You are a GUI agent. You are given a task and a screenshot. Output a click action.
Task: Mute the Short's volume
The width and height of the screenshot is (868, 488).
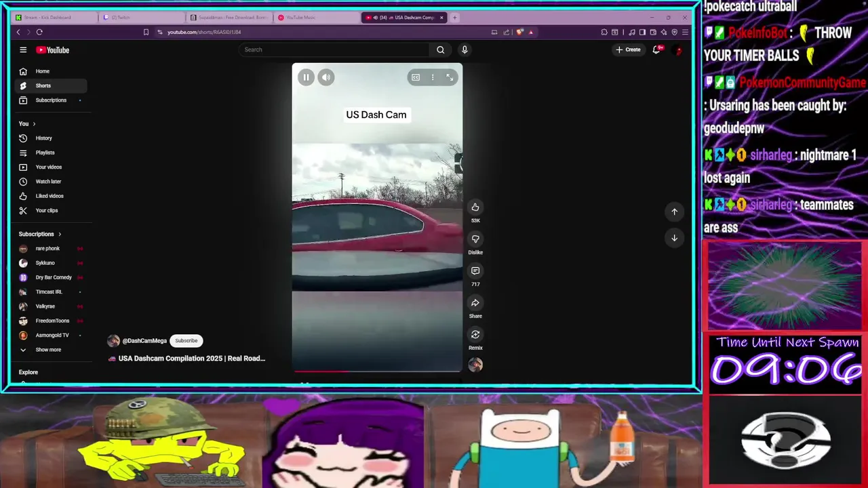point(326,77)
